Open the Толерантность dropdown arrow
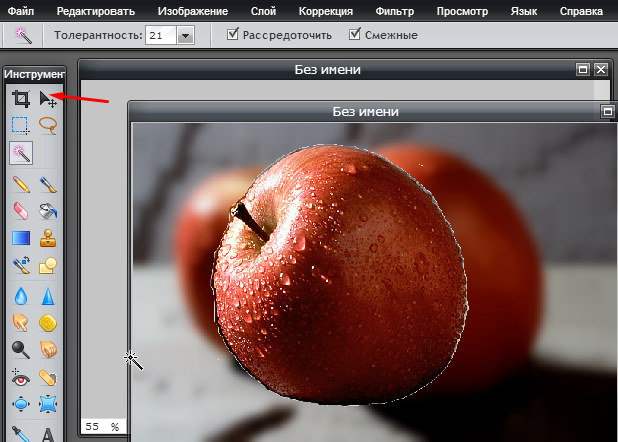 (185, 35)
